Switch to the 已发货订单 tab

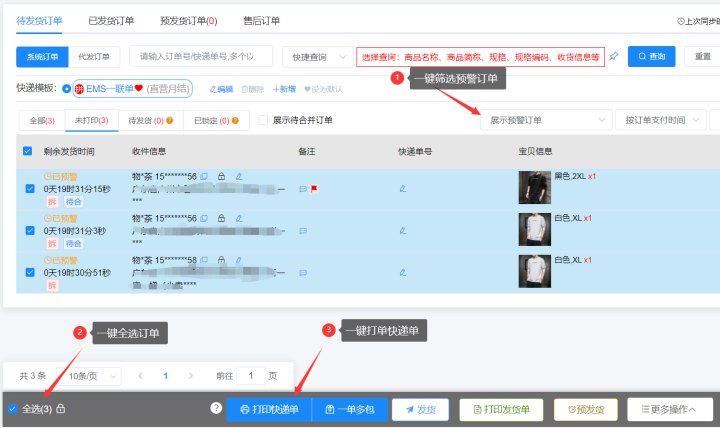[x=111, y=21]
